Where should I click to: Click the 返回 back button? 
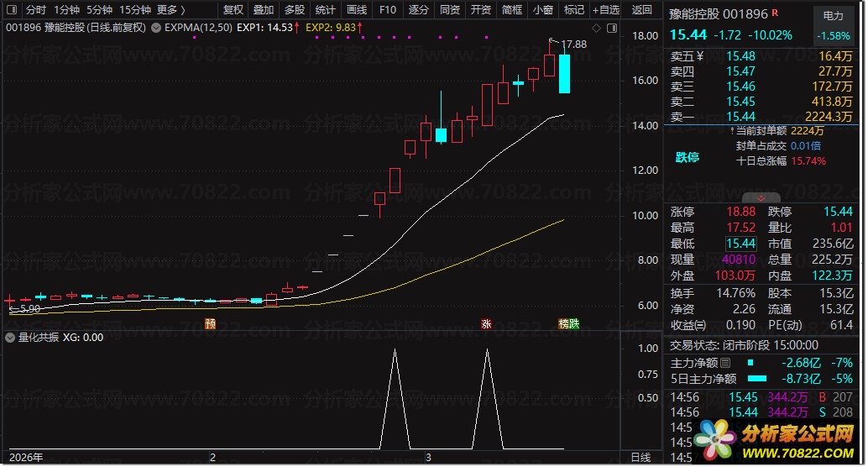[641, 10]
